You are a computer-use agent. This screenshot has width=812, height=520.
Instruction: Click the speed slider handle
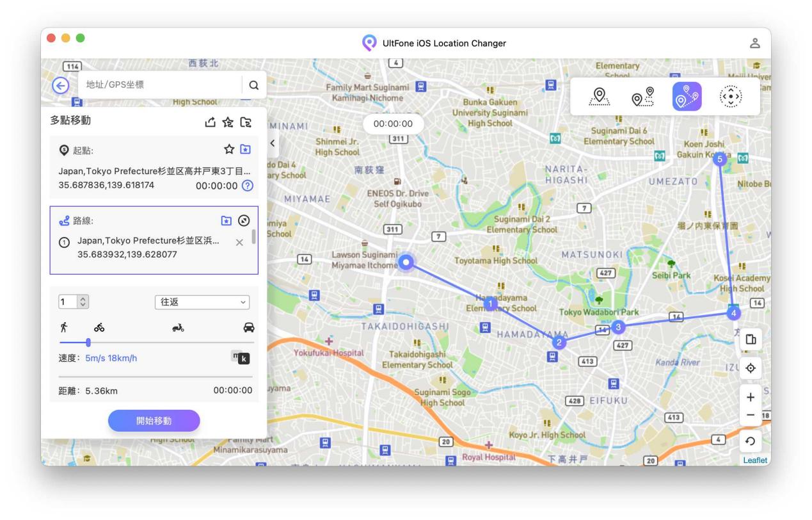(88, 343)
